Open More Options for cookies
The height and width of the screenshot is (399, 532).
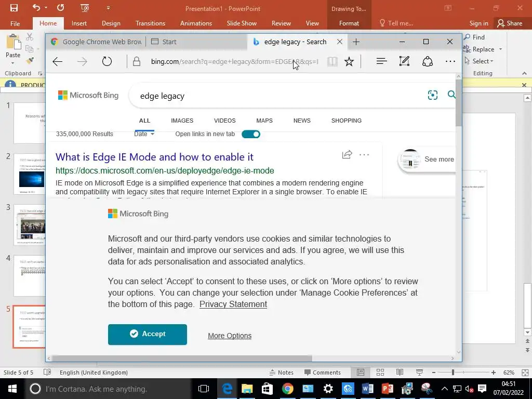tap(230, 336)
